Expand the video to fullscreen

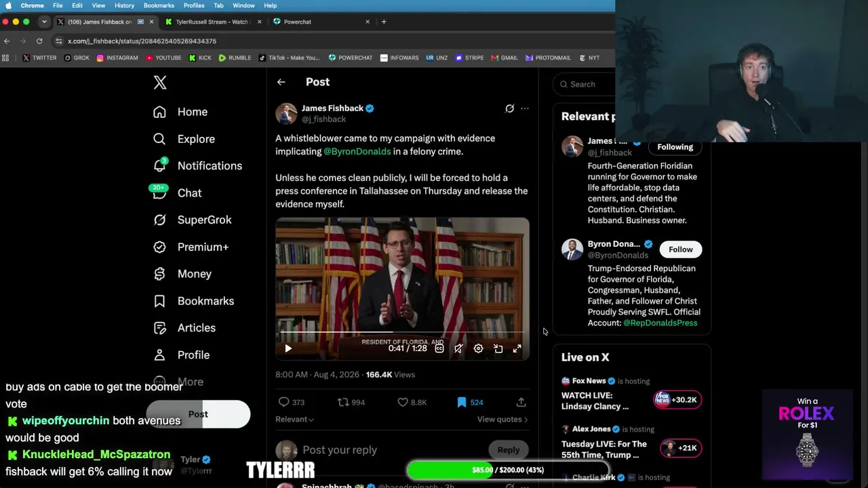[517, 348]
